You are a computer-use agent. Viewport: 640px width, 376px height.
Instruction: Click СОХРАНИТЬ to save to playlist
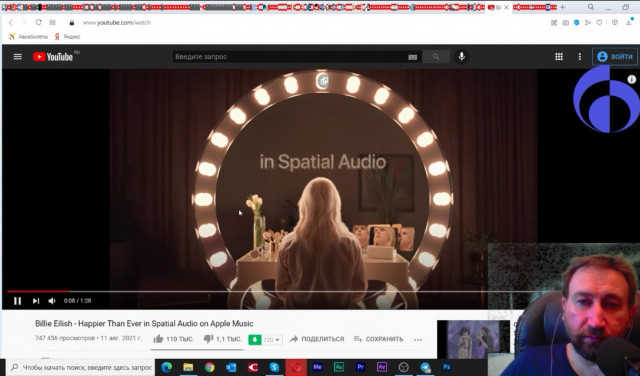[x=378, y=339]
